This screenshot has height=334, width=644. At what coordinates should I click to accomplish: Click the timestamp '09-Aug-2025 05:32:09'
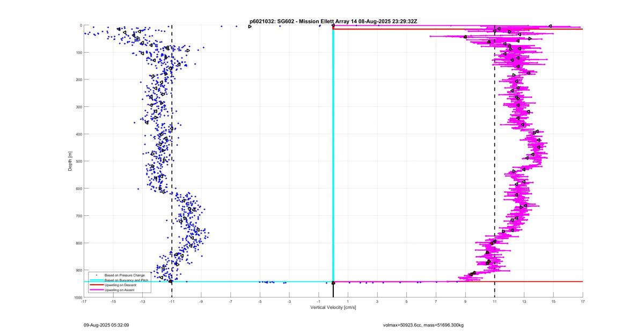pyautogui.click(x=106, y=325)
